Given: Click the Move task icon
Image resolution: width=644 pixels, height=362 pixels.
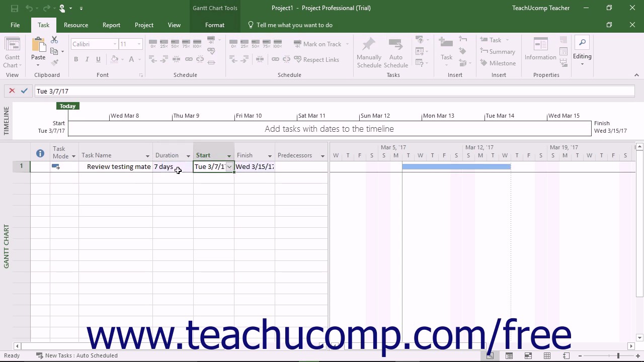Looking at the screenshot, I should click(419, 51).
